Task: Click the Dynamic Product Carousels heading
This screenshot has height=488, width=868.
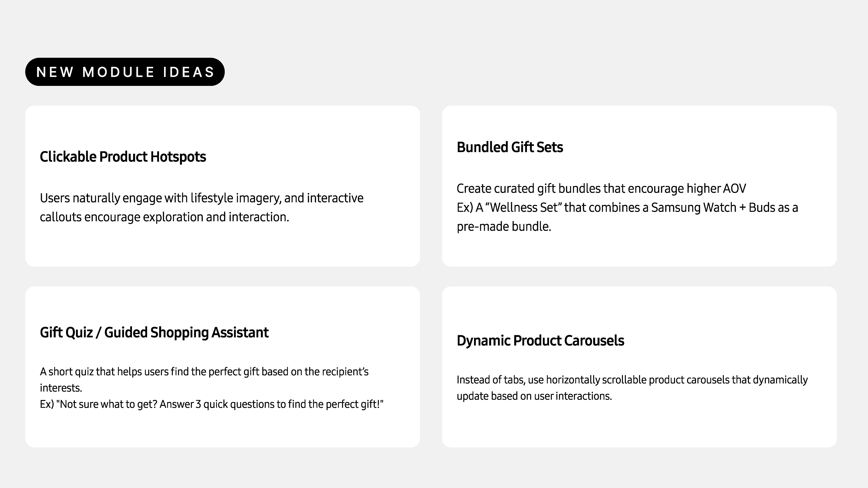Action: tap(540, 340)
